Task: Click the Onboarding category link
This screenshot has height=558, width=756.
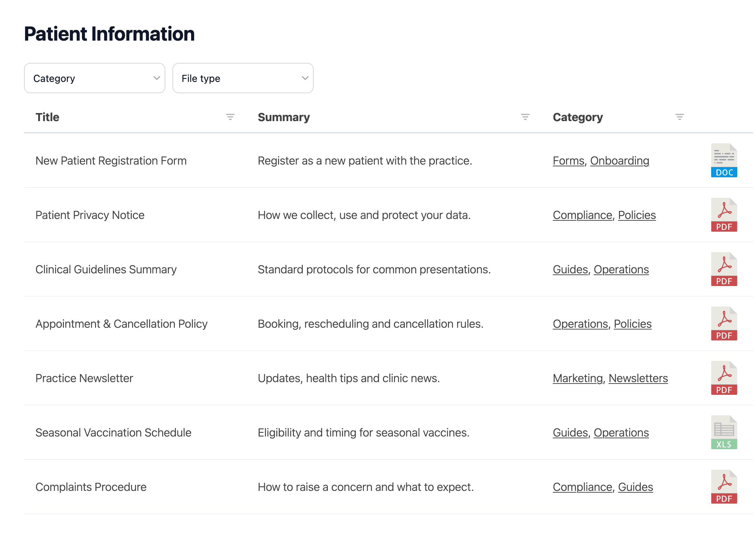Action: [x=620, y=161]
